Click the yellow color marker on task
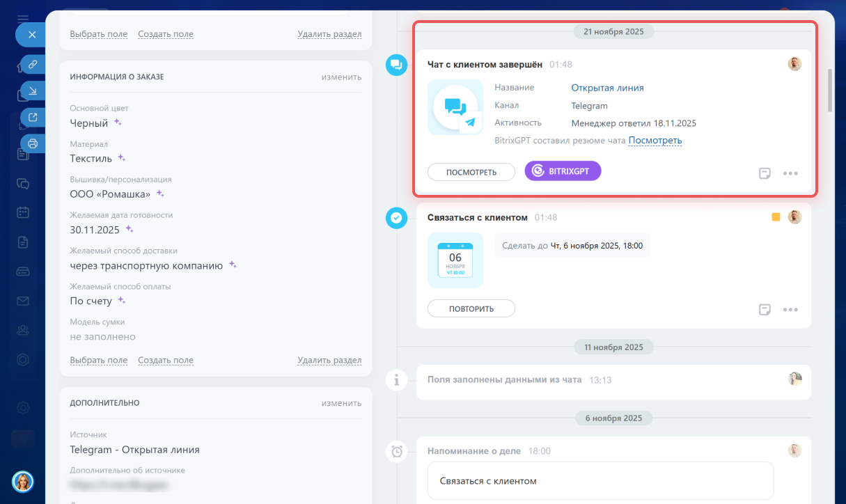The image size is (846, 504). 776,217
